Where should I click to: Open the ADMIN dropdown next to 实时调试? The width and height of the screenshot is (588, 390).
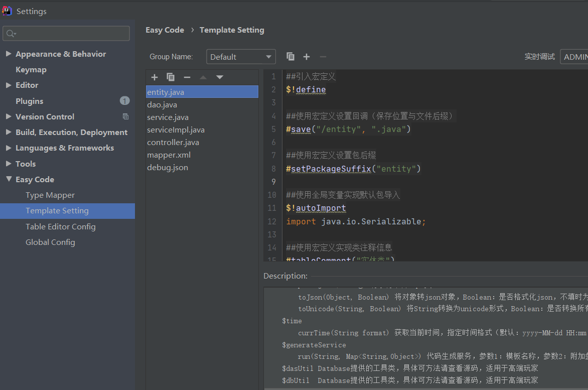click(x=574, y=57)
